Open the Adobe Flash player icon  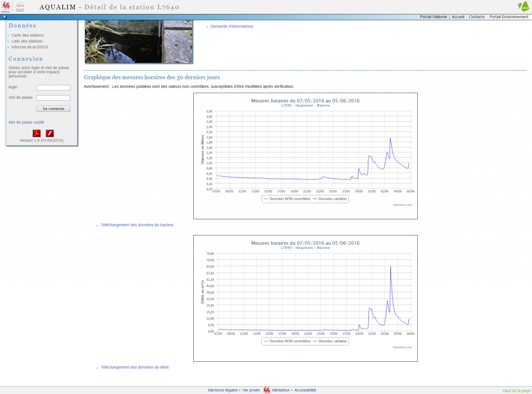pyautogui.click(x=50, y=134)
